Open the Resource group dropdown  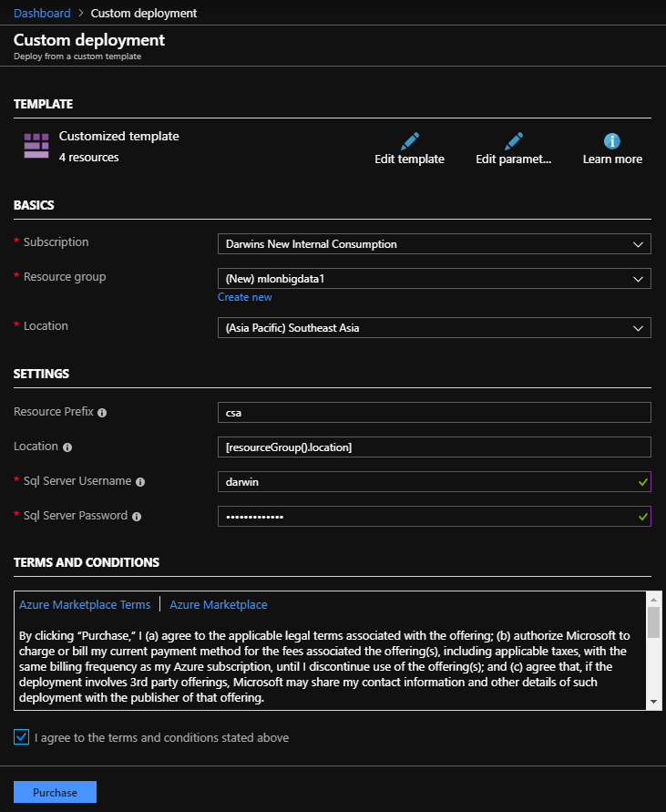click(x=434, y=279)
